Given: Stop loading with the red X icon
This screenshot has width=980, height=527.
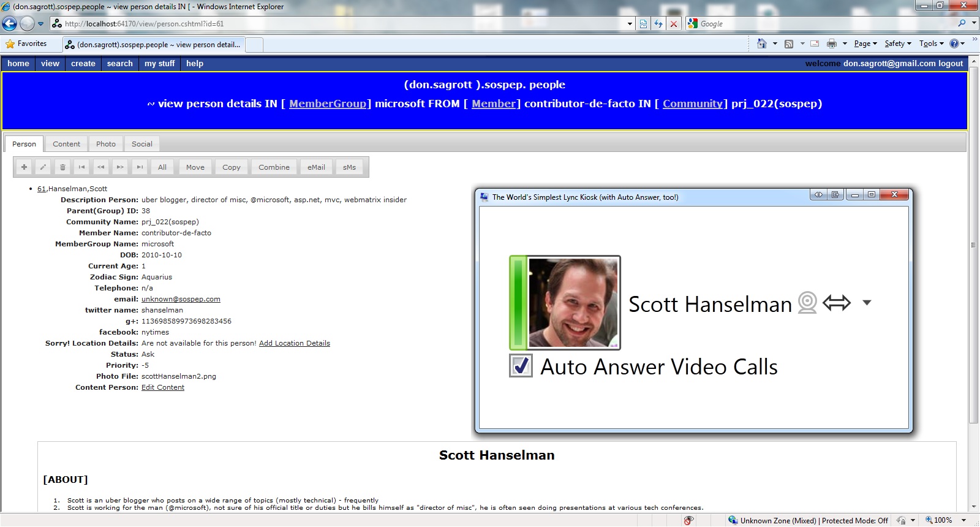Looking at the screenshot, I should (x=674, y=24).
